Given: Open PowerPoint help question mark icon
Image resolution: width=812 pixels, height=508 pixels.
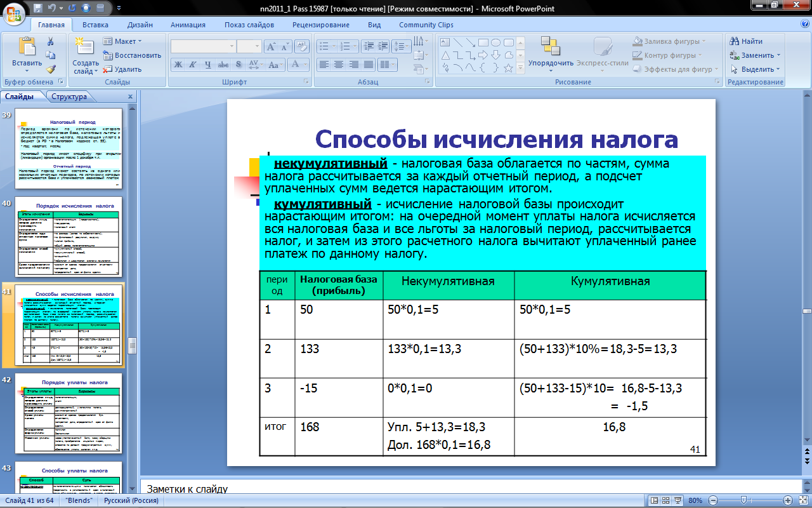Looking at the screenshot, I should [x=805, y=24].
